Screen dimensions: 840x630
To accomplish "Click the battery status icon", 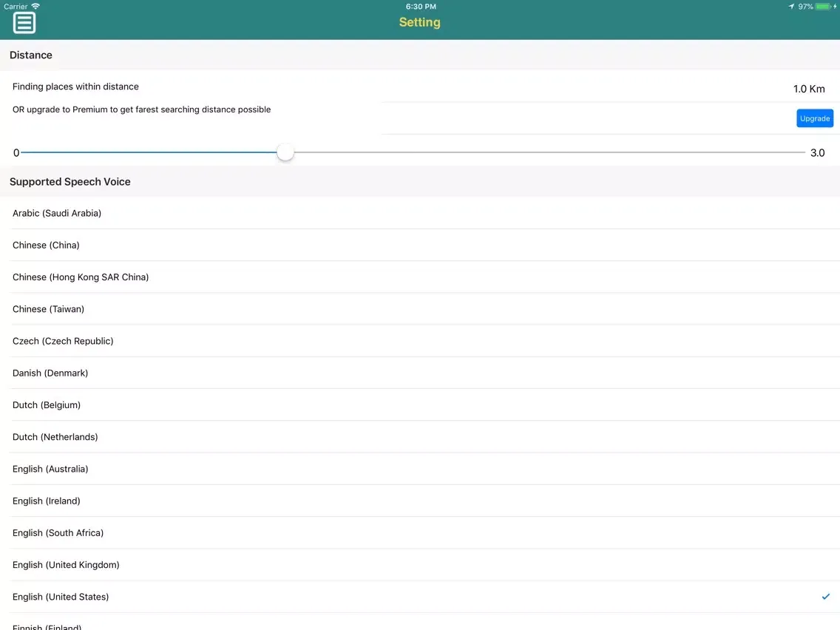I will [x=824, y=7].
